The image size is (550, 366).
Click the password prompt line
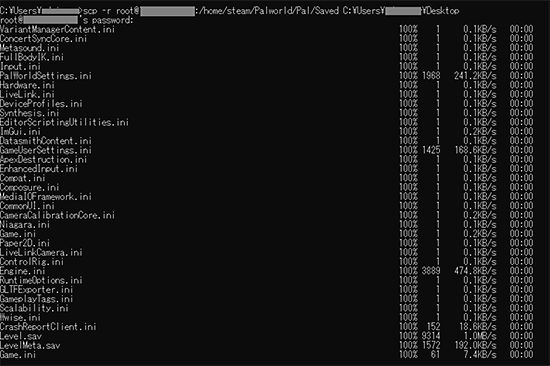tap(67, 20)
